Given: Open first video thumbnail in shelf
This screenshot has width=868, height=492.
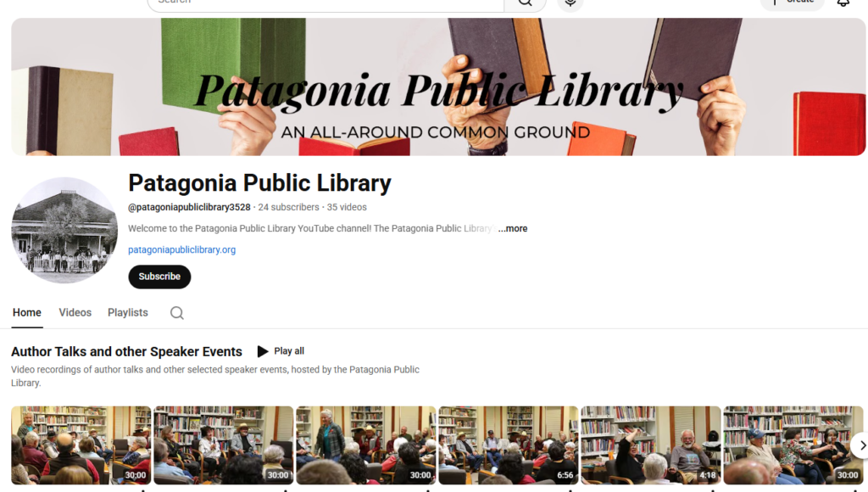Looking at the screenshot, I should click(81, 445).
